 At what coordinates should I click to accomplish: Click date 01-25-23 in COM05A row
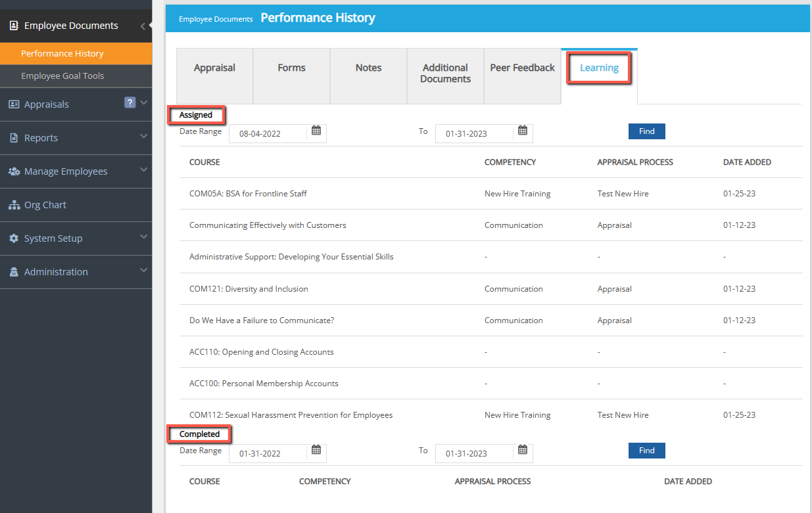pos(739,194)
